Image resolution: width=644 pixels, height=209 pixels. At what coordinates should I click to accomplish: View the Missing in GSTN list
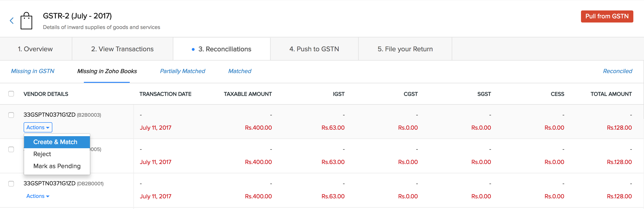click(x=32, y=71)
